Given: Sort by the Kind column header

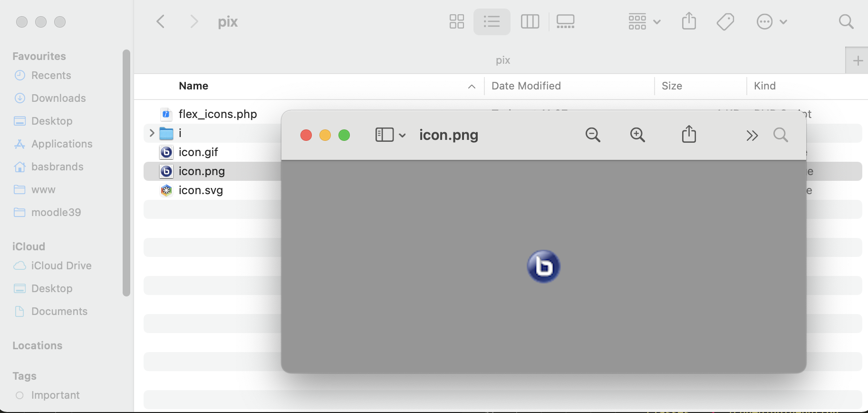Looking at the screenshot, I should tap(764, 86).
